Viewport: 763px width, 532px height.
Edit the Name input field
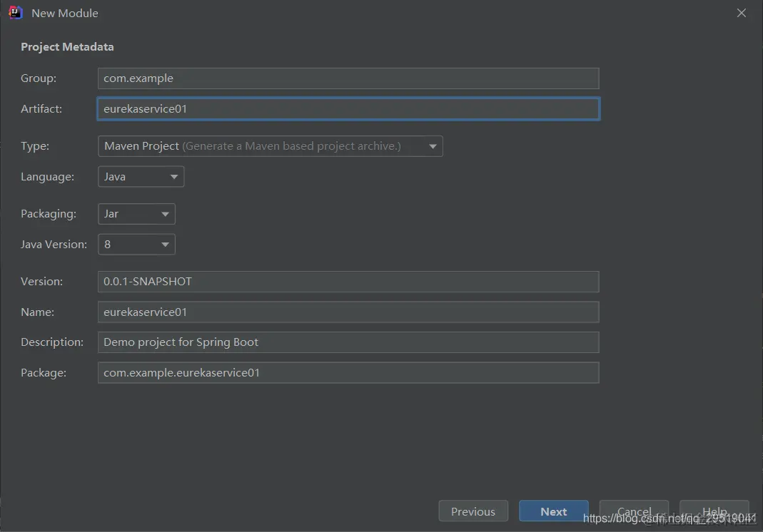tap(348, 312)
